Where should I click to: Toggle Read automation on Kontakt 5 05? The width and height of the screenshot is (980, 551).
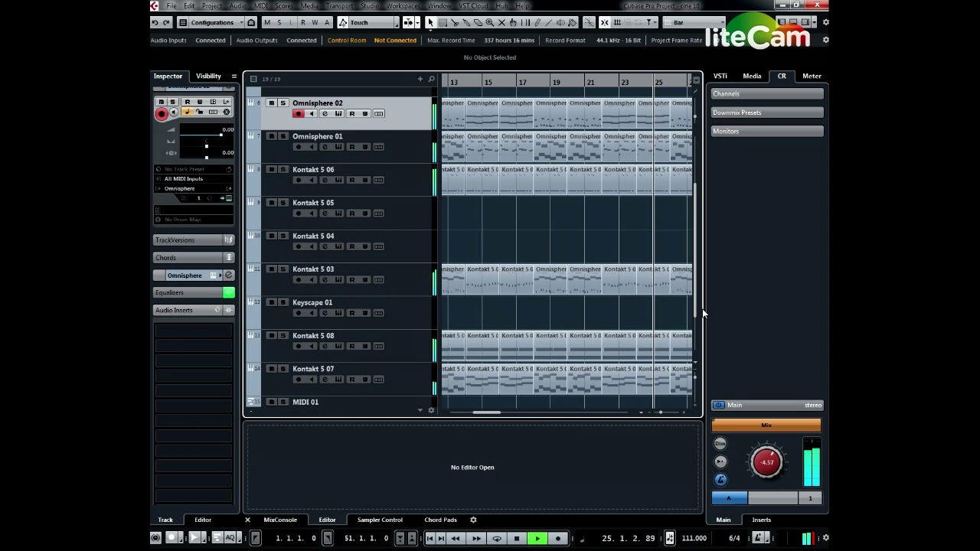pyautogui.click(x=351, y=214)
